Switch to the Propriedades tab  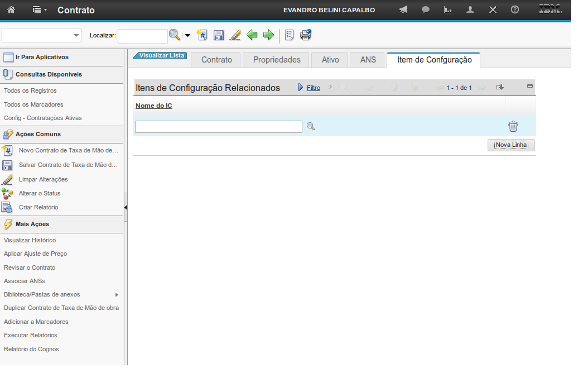(x=277, y=60)
